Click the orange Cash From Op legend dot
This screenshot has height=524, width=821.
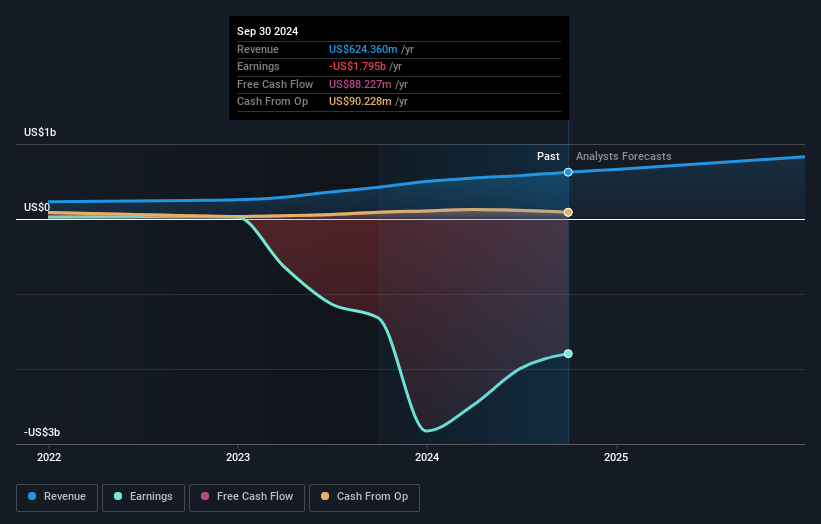[x=325, y=496]
